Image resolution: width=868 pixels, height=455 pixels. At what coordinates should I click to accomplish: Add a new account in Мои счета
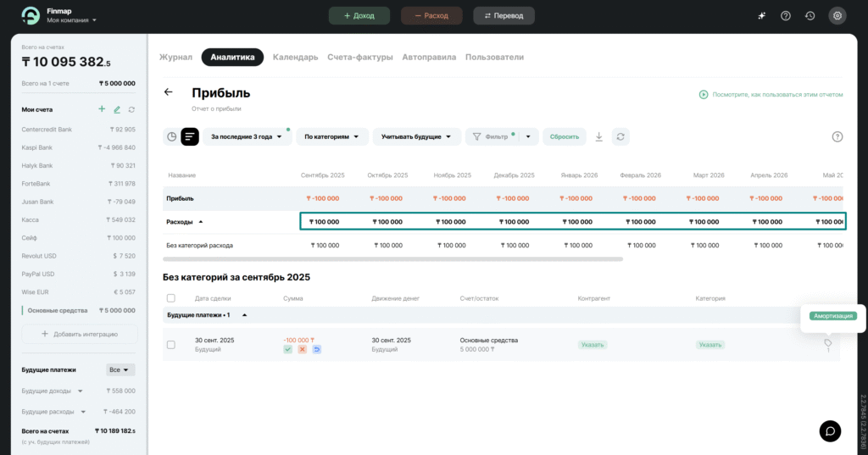tap(102, 109)
